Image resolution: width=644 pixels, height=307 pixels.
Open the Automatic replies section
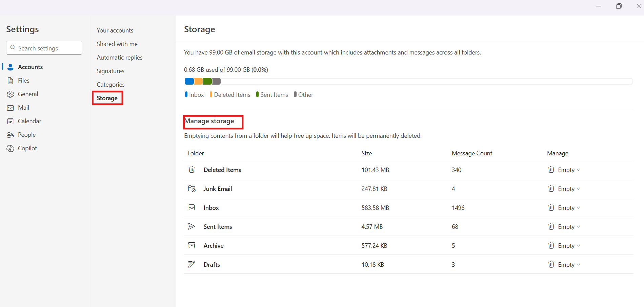coord(119,57)
